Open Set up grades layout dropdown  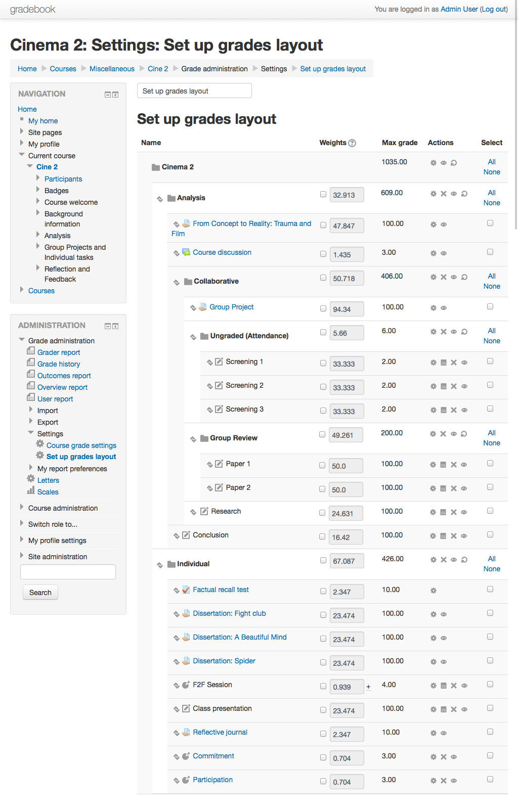[194, 91]
